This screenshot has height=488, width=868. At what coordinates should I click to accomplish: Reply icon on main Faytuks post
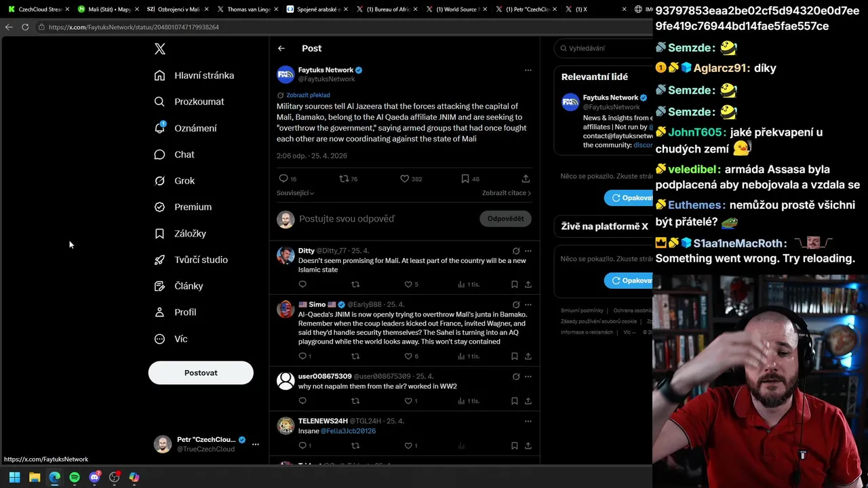pos(283,178)
